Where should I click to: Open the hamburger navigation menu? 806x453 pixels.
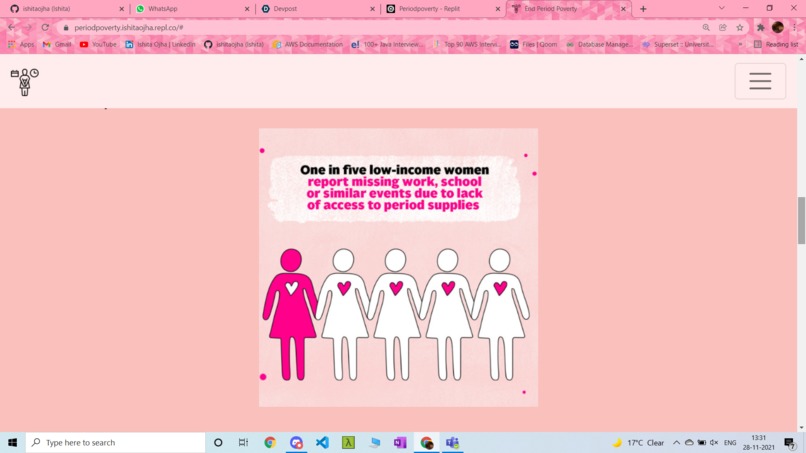(760, 81)
